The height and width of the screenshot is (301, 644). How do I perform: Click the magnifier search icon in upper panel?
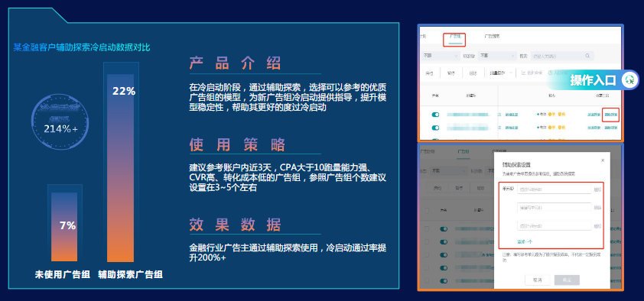coord(587,56)
